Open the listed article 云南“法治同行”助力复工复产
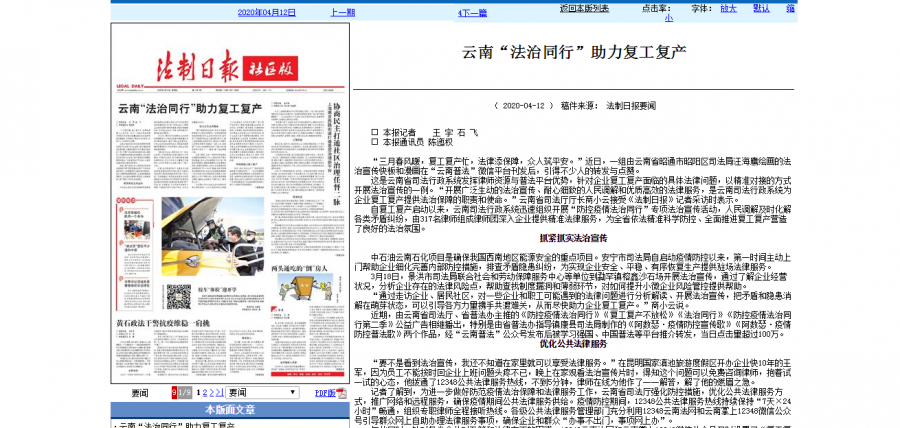The height and width of the screenshot is (428, 900). click(176, 425)
